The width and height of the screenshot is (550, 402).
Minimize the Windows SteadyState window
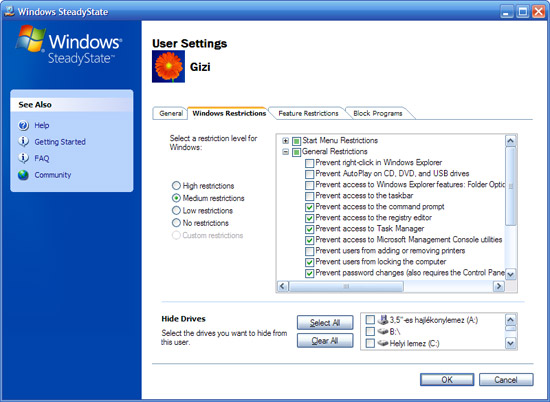coord(506,12)
